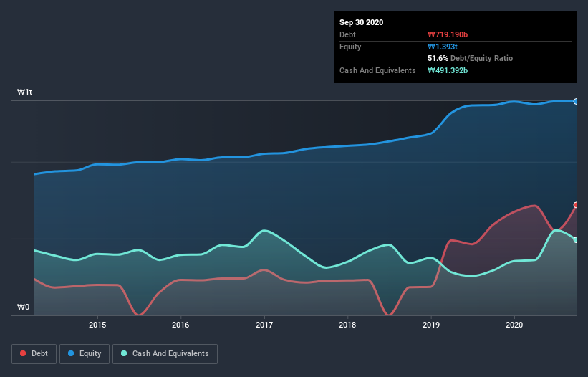This screenshot has width=588, height=377.
Task: Click the red Debt legend dot
Action: click(x=23, y=353)
